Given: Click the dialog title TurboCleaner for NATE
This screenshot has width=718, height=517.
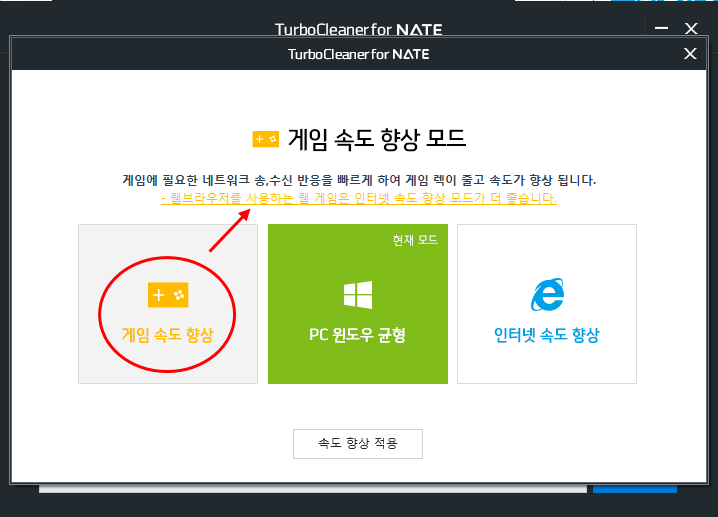Looking at the screenshot, I should coord(359,54).
